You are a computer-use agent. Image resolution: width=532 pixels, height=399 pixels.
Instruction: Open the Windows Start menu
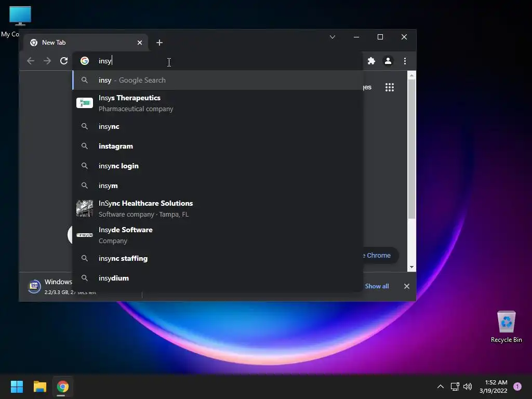click(17, 387)
